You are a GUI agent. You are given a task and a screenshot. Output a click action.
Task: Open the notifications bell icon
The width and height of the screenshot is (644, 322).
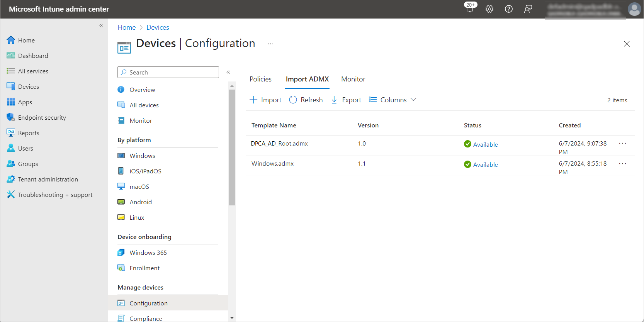[470, 9]
